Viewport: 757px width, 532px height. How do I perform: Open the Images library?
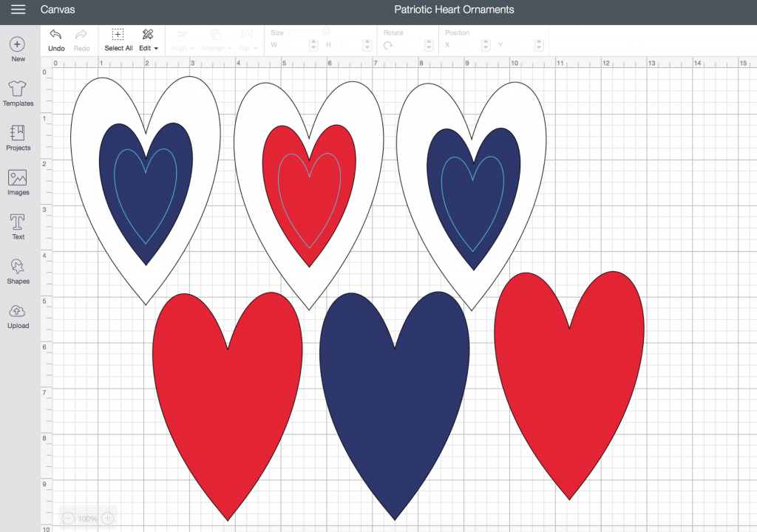[x=18, y=183]
